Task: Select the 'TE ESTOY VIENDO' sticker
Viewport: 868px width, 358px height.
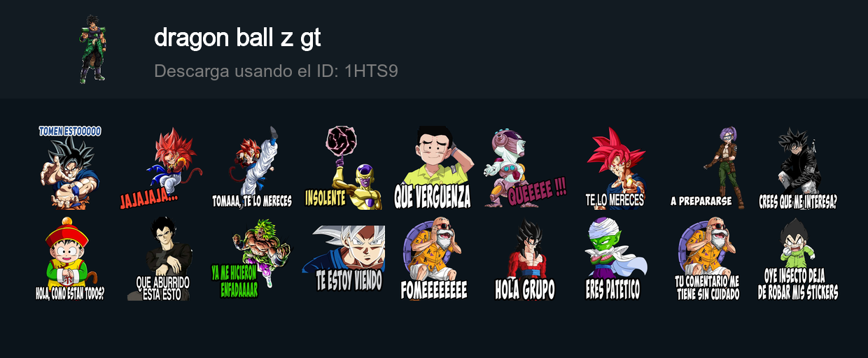Action: pos(343,259)
